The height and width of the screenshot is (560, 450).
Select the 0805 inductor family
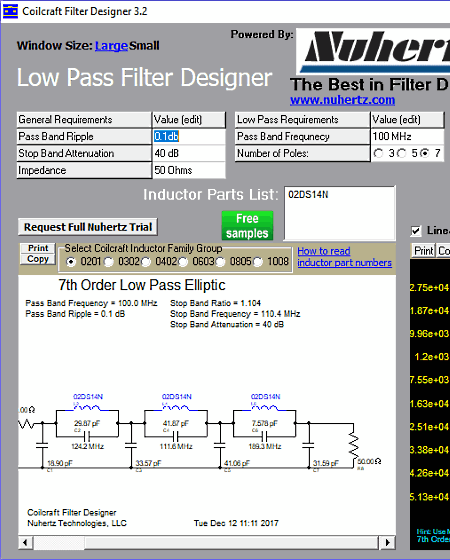220,262
